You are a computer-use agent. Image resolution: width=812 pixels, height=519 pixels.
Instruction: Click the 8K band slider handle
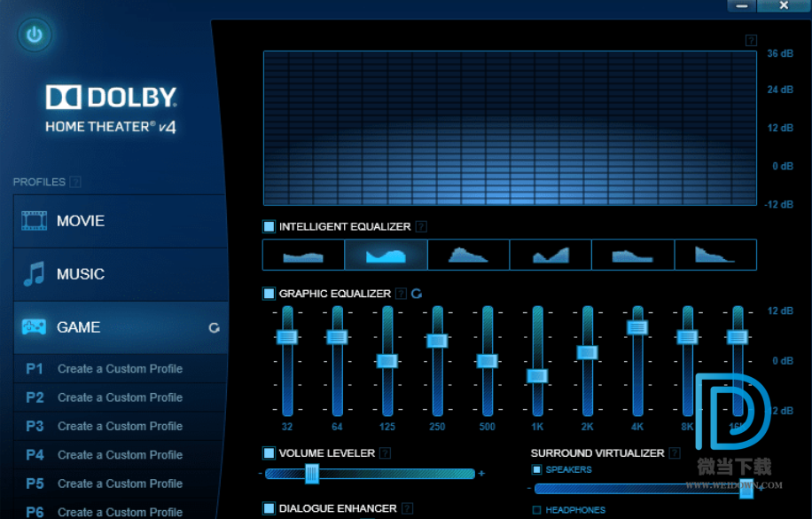tap(687, 337)
